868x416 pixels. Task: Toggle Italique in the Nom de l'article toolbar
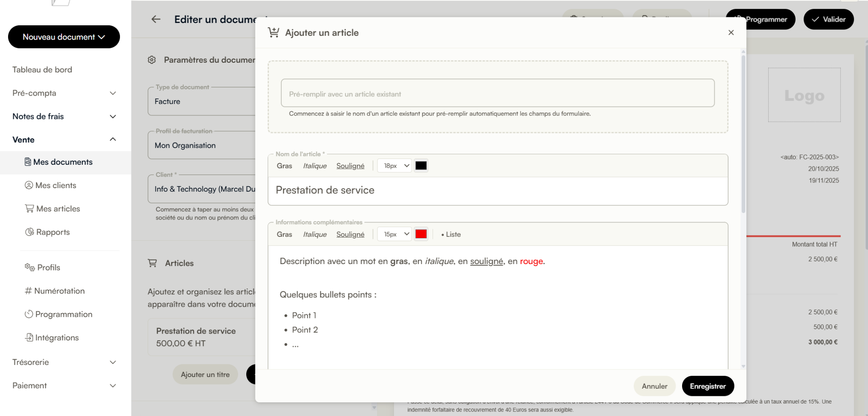315,166
